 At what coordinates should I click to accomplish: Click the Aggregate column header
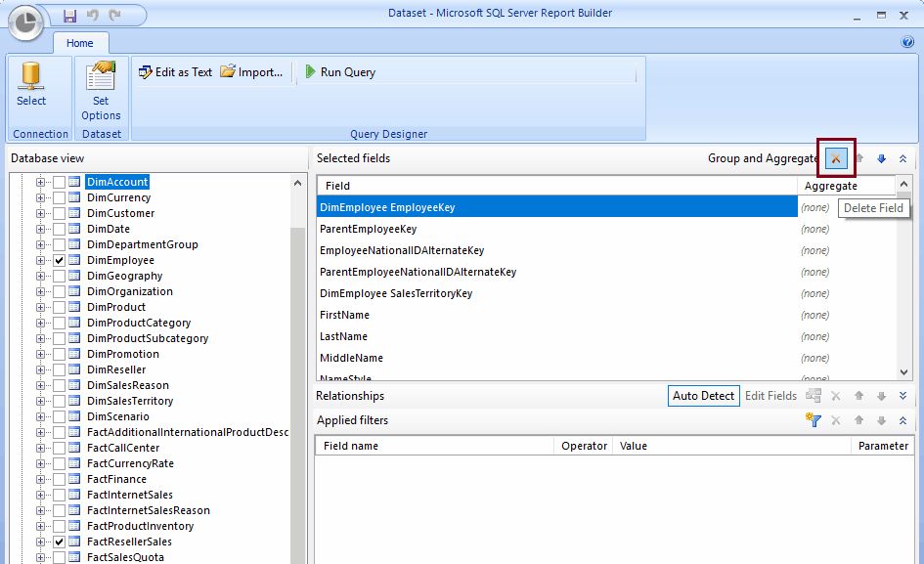[x=846, y=186]
